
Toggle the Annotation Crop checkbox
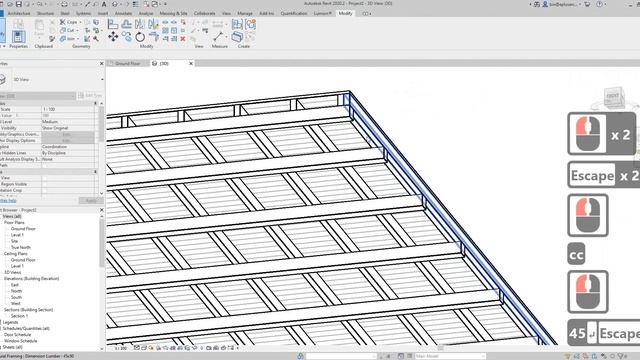[x=44, y=190]
